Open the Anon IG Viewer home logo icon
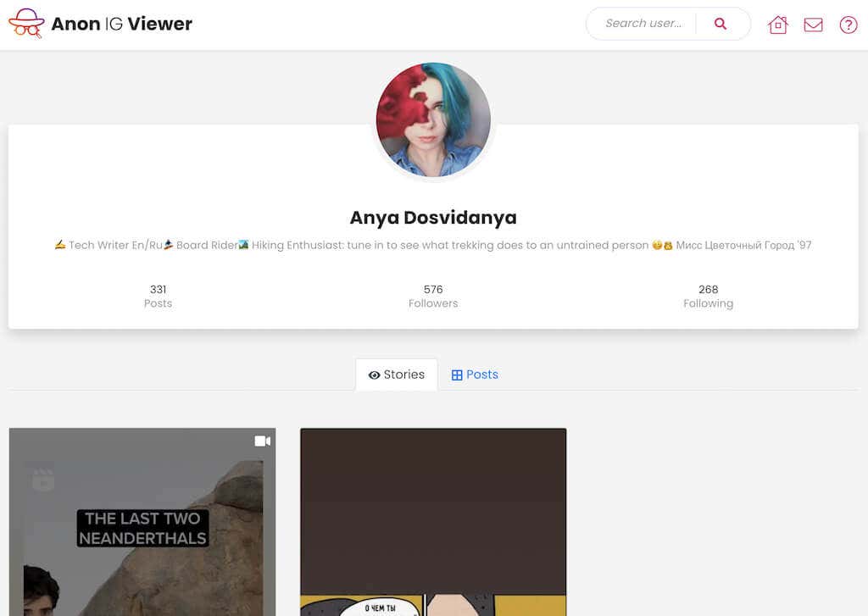Screen dimensions: 868x616 (x=26, y=23)
